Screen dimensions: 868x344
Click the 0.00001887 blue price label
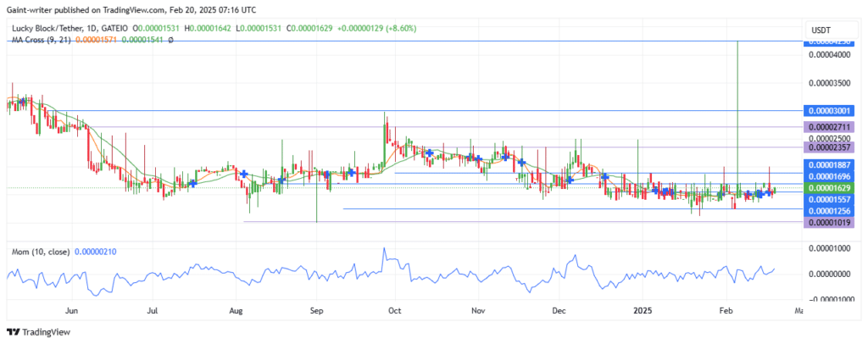point(828,165)
